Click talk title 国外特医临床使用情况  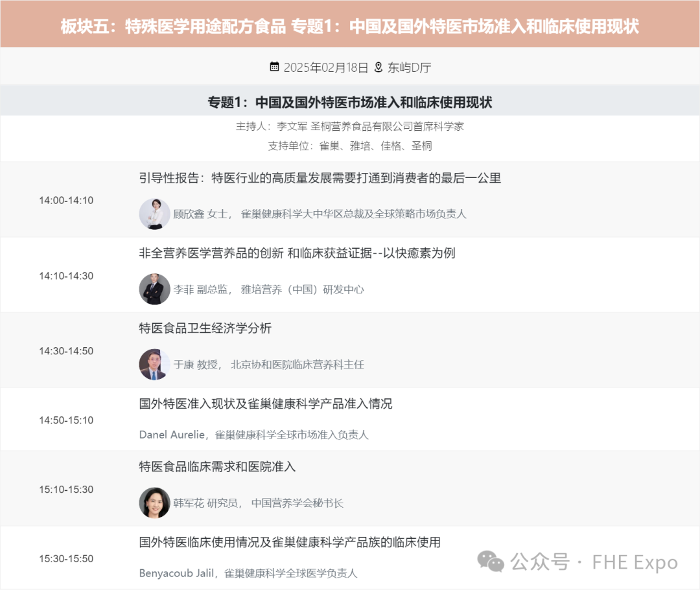click(x=290, y=542)
